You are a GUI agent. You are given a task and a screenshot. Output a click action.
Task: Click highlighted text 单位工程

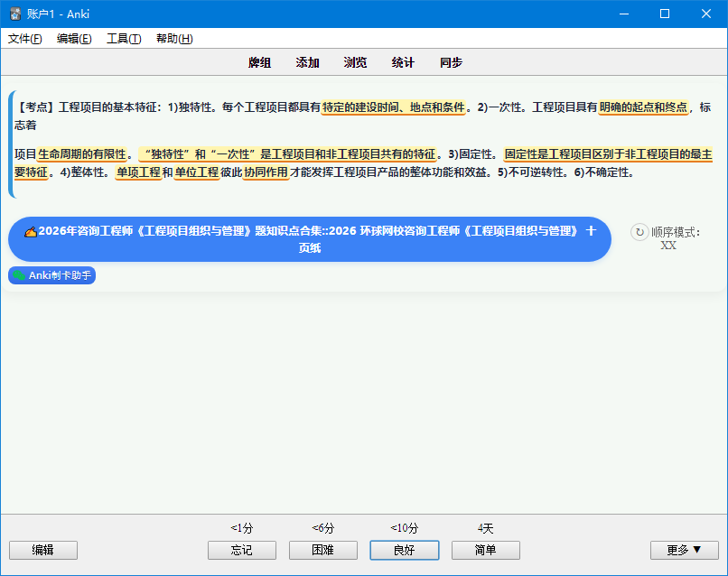196,172
